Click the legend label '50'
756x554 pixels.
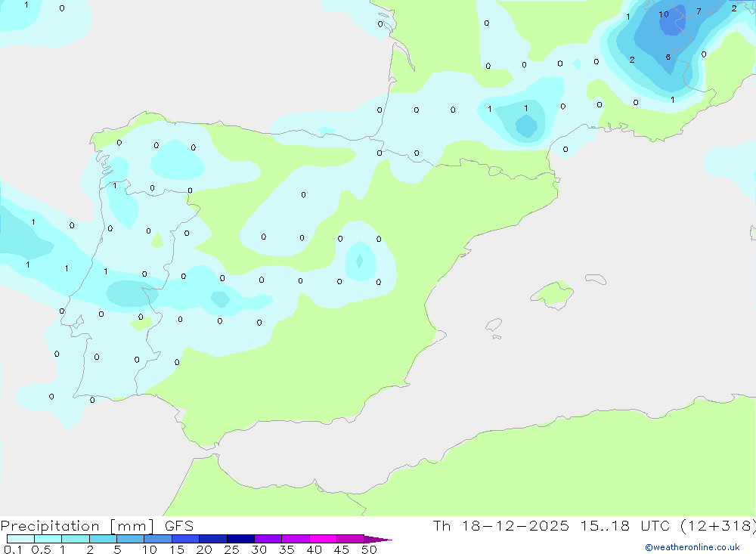370,549
